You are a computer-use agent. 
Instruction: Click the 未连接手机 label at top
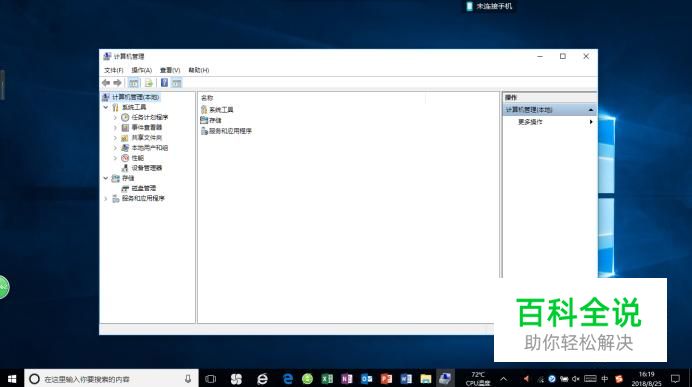[x=495, y=6]
